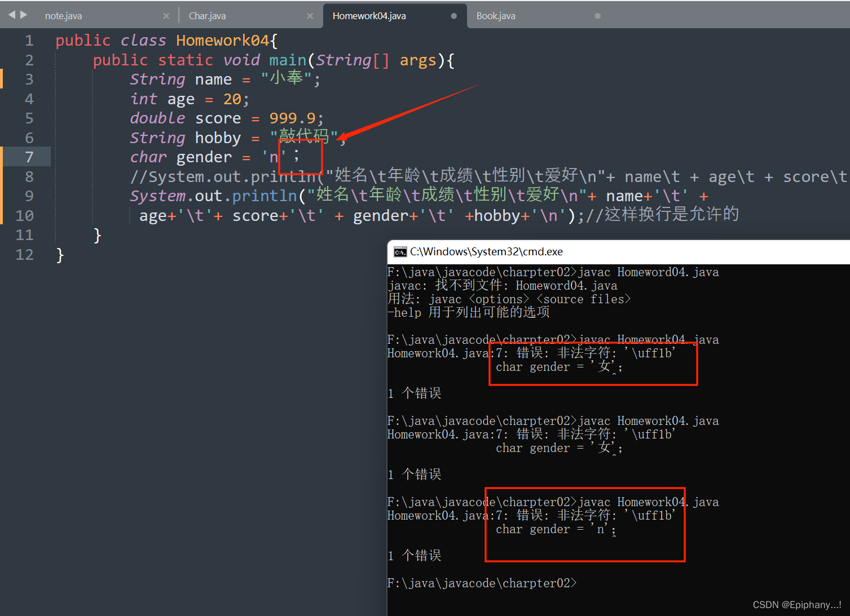Go to next tab with right arrow
Viewport: 850px width, 616px height.
24,15
